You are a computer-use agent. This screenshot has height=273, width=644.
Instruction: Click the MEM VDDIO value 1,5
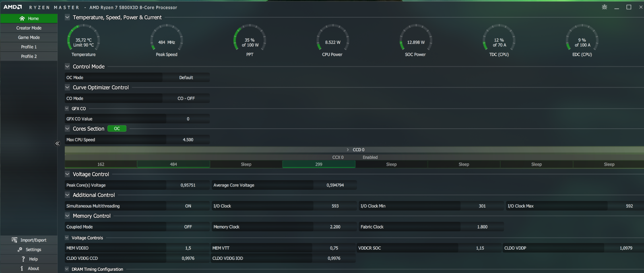tap(188, 248)
